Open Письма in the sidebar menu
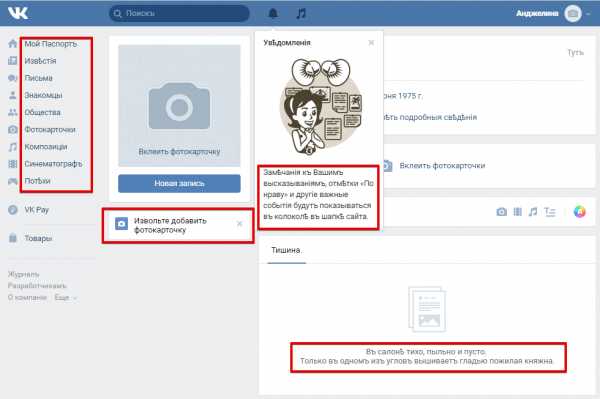 point(38,78)
